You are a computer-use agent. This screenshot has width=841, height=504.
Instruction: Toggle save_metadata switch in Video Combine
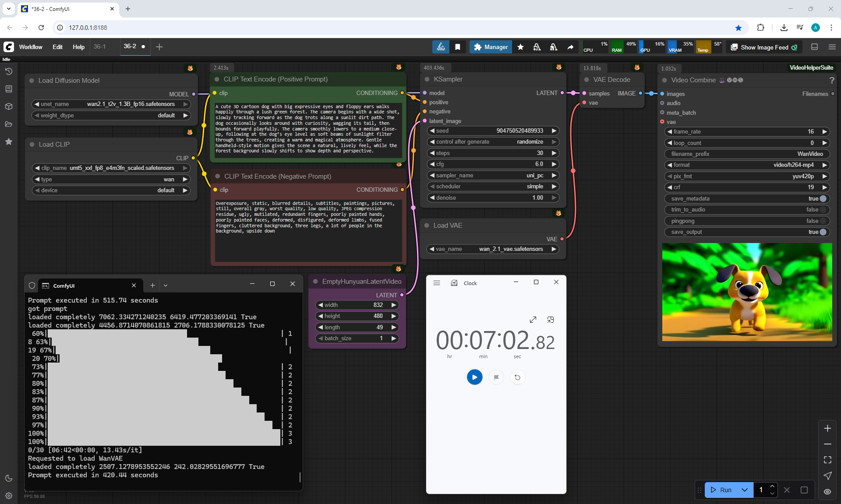[823, 199]
